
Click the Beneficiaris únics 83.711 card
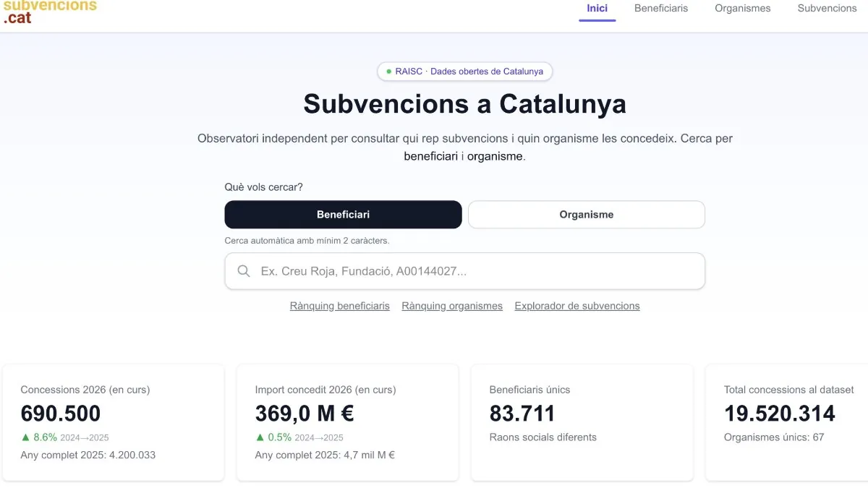(x=582, y=422)
